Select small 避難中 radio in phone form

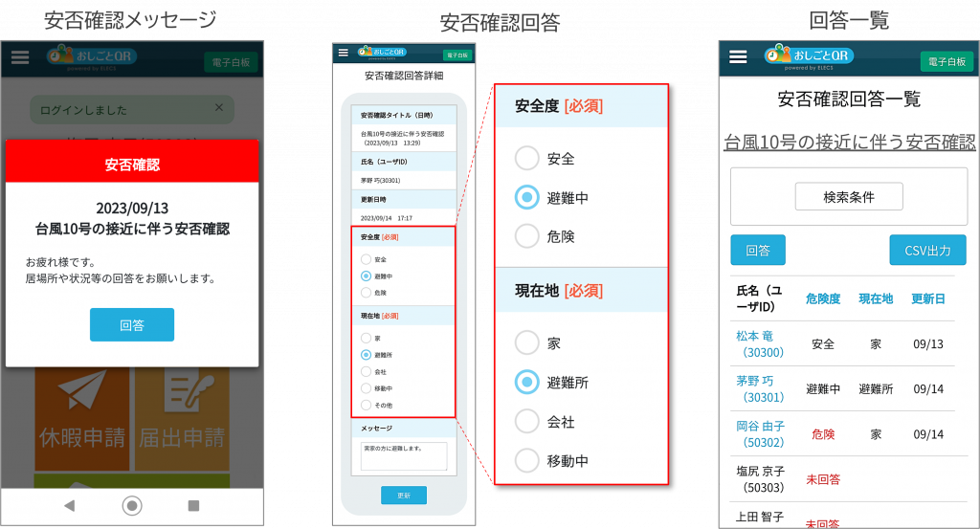pyautogui.click(x=367, y=276)
